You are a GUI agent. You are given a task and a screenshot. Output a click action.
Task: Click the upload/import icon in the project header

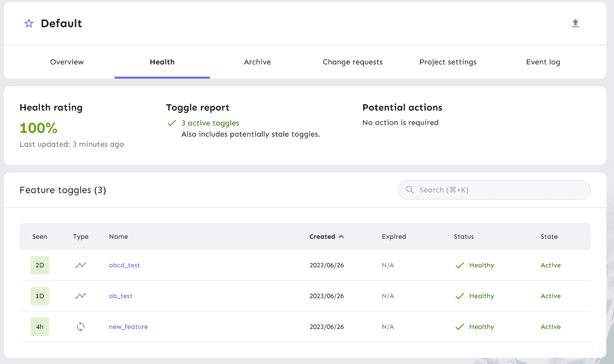[x=575, y=23]
